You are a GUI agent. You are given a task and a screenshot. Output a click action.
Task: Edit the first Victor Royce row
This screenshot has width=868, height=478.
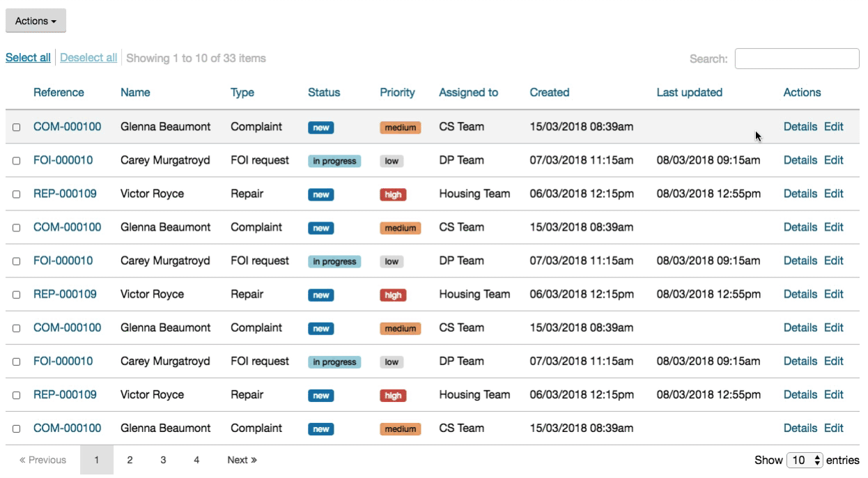tap(833, 194)
